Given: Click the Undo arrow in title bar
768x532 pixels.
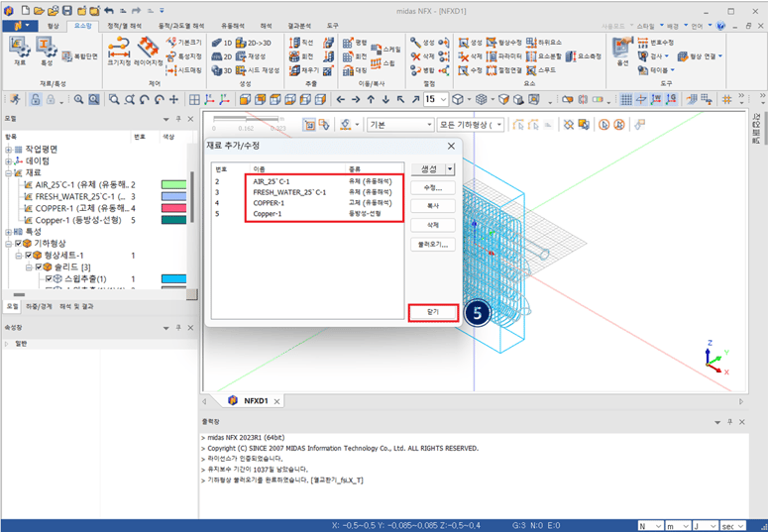Looking at the screenshot, I should point(109,11).
